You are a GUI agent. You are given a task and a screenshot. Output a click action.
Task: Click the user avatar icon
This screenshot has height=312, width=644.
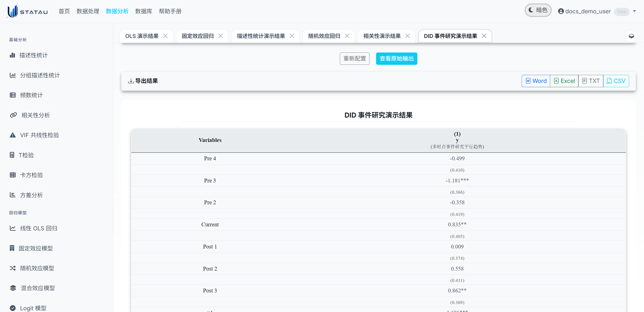tap(561, 11)
